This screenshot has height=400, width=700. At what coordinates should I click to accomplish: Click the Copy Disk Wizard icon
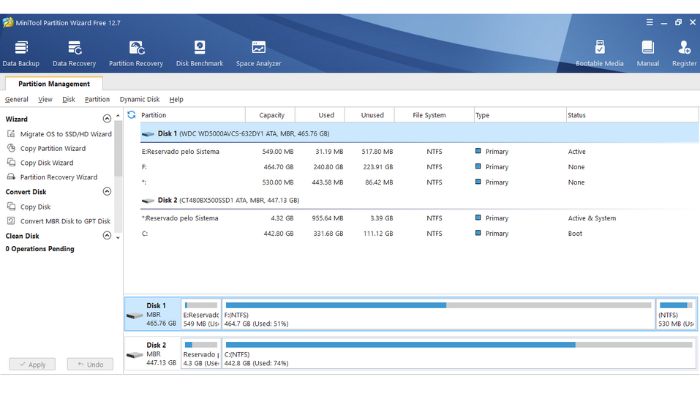[11, 162]
